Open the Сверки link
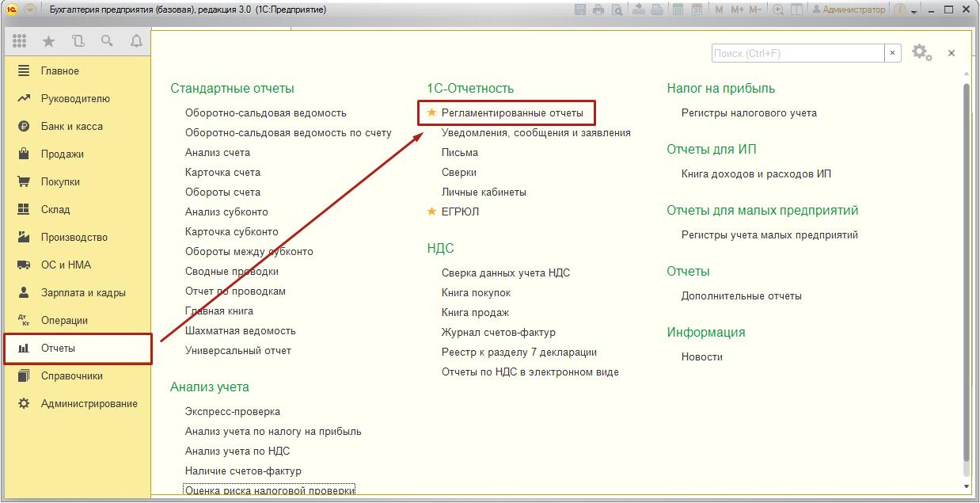 [x=459, y=172]
